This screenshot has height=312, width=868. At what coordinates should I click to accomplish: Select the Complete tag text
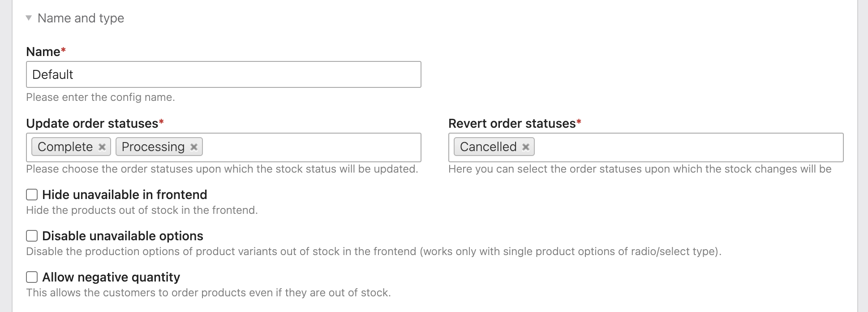point(65,147)
